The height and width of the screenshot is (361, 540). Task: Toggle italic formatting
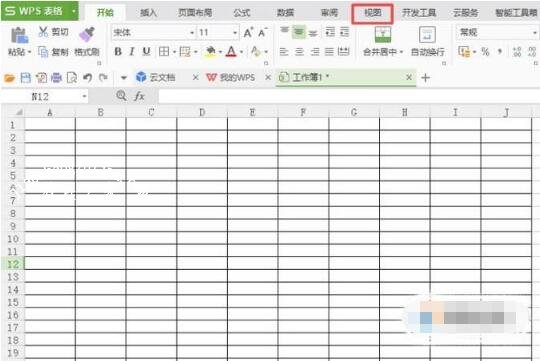[x=132, y=52]
